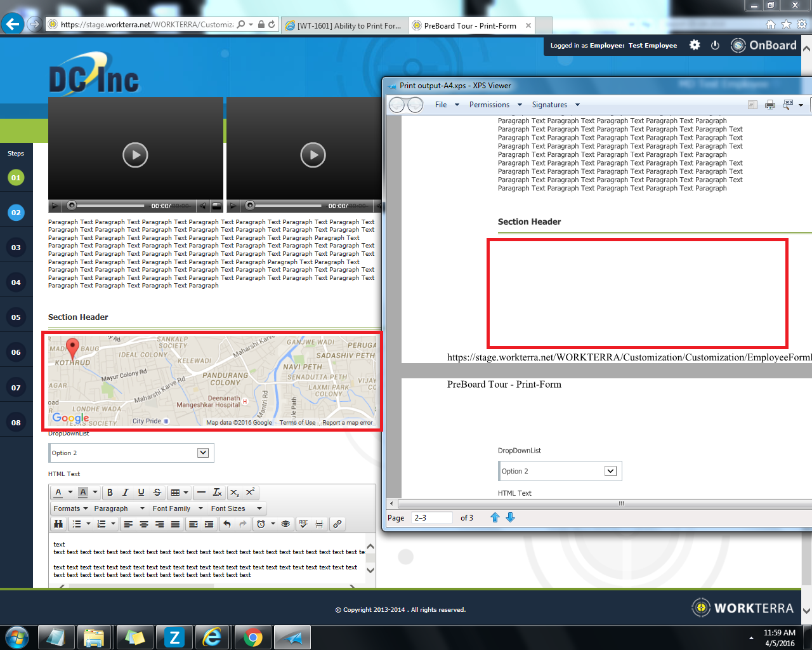The image size is (812, 650).
Task: Expand the Font Family dropdown
Action: [178, 508]
